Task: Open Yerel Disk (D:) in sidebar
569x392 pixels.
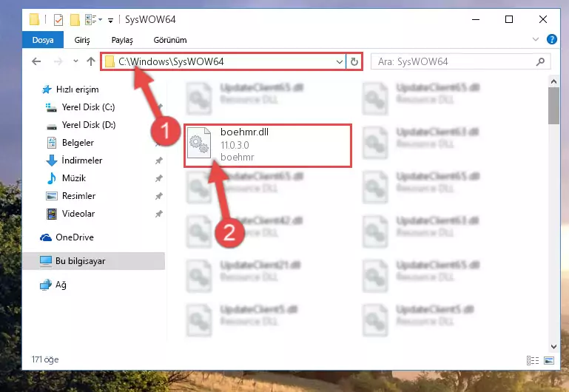Action: pyautogui.click(x=89, y=125)
